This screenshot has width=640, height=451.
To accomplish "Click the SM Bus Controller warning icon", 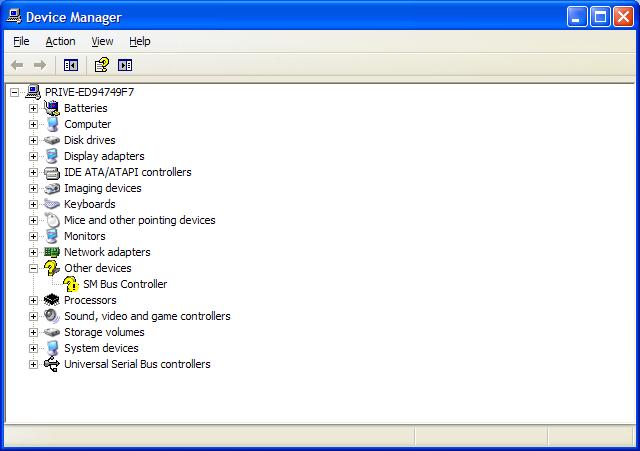I will pyautogui.click(x=71, y=284).
